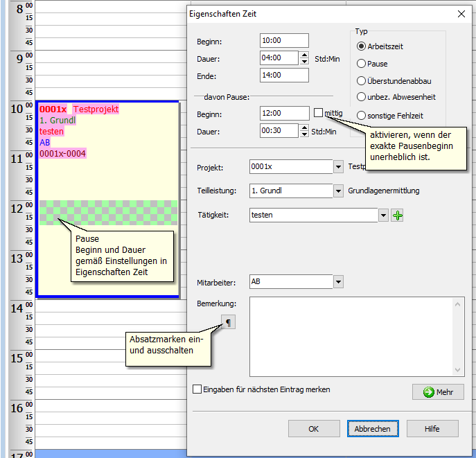The width and height of the screenshot is (476, 458).
Task: Enable the mittig checkbox
Action: [x=318, y=112]
